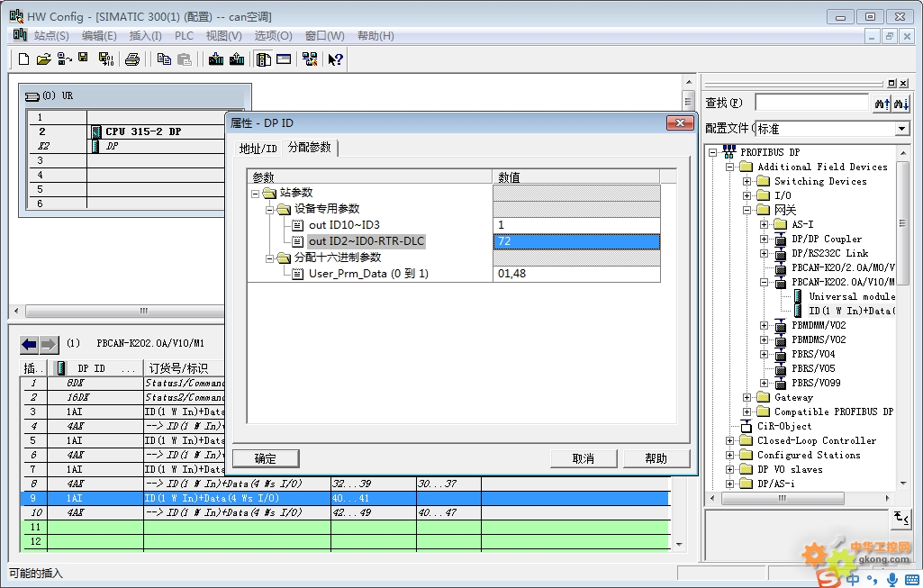Image resolution: width=923 pixels, height=588 pixels.
Task: Open the Configure Network icon
Action: 310,59
